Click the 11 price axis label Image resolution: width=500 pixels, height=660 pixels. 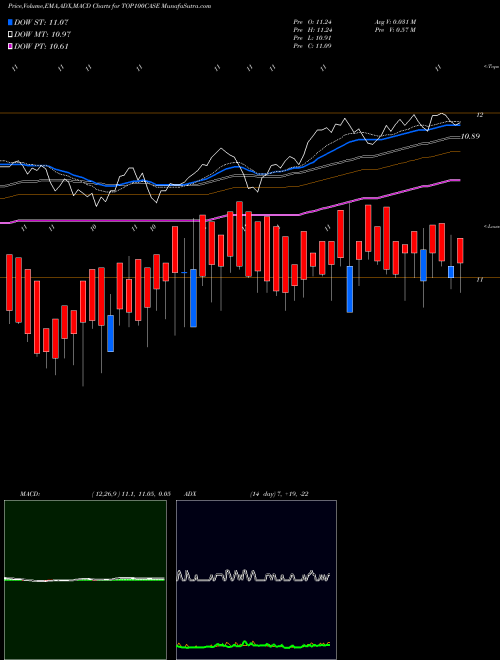480,279
